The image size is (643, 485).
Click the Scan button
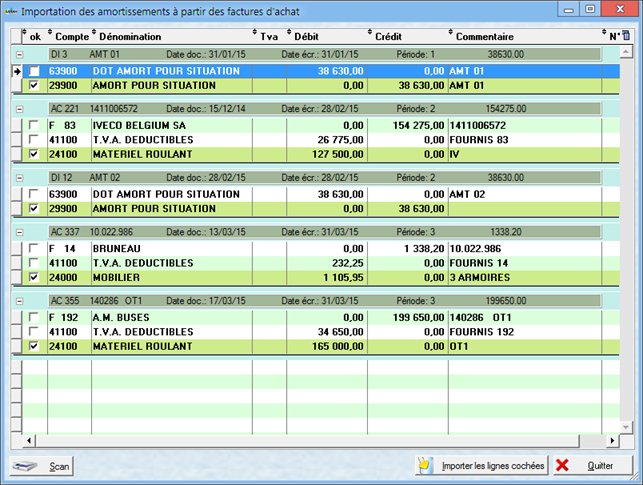tap(41, 466)
